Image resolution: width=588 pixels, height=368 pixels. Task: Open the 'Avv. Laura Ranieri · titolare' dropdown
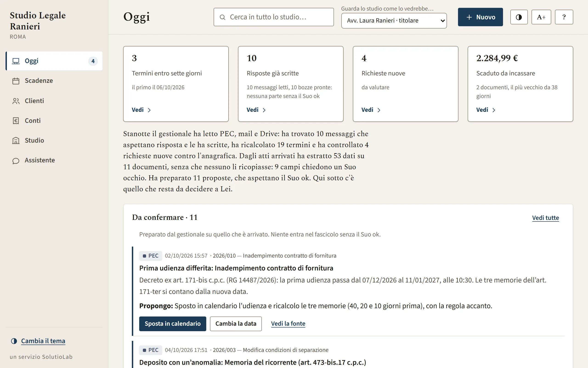pos(394,21)
